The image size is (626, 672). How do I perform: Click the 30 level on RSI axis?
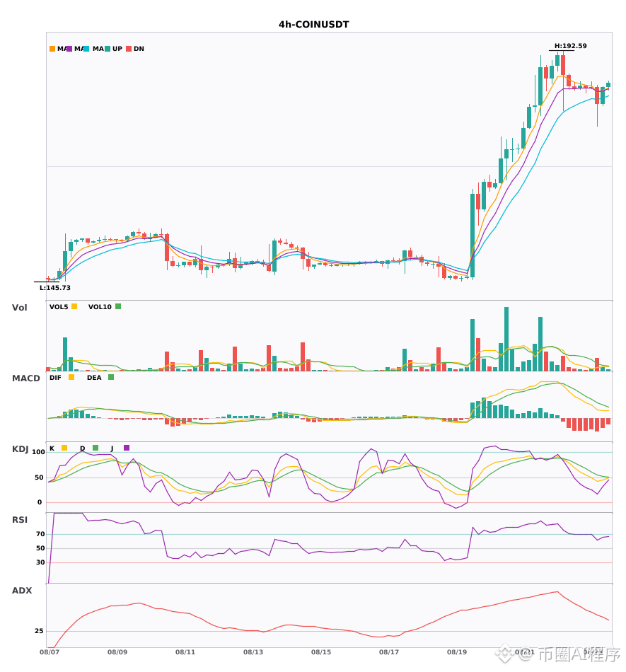pos(40,562)
